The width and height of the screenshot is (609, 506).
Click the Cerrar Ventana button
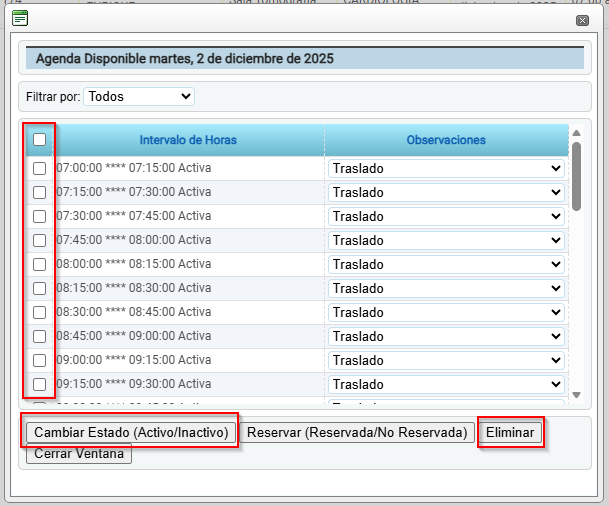pyautogui.click(x=79, y=454)
